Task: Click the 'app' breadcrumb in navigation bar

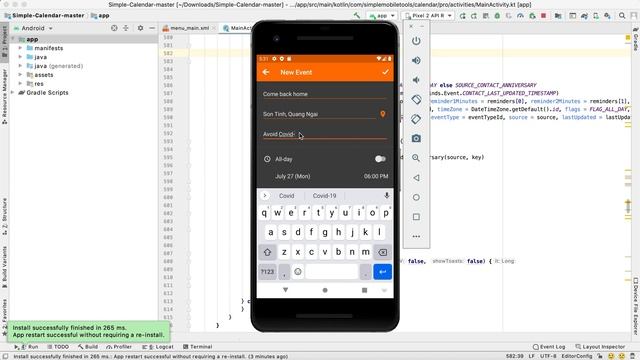Action: tap(100, 16)
